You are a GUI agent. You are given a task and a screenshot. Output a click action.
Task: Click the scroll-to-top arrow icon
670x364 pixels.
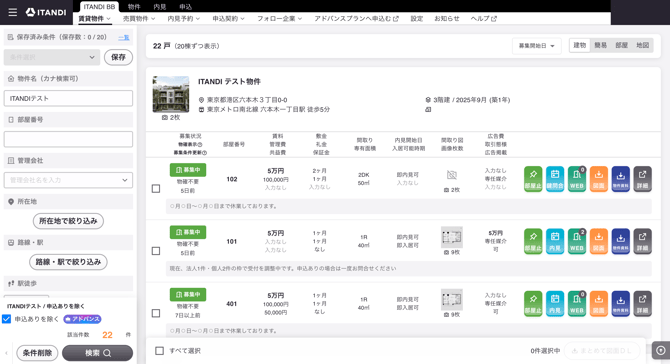point(661,351)
